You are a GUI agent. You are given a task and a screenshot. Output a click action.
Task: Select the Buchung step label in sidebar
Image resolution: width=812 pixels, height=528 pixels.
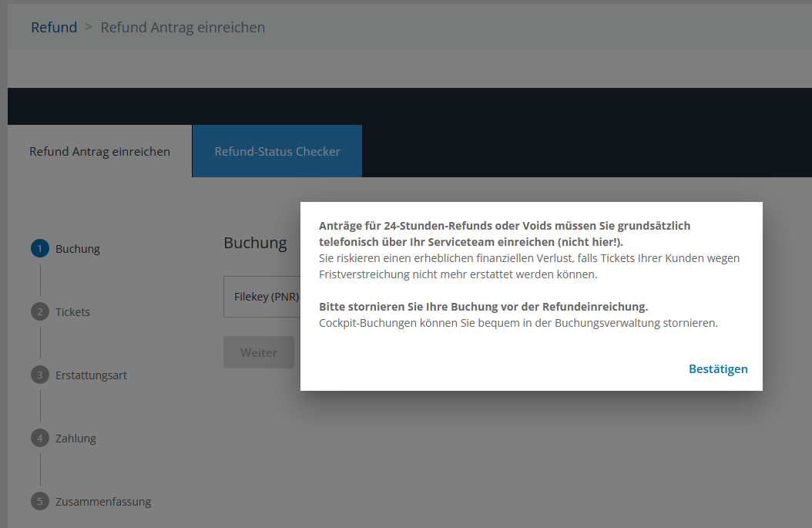click(x=78, y=249)
